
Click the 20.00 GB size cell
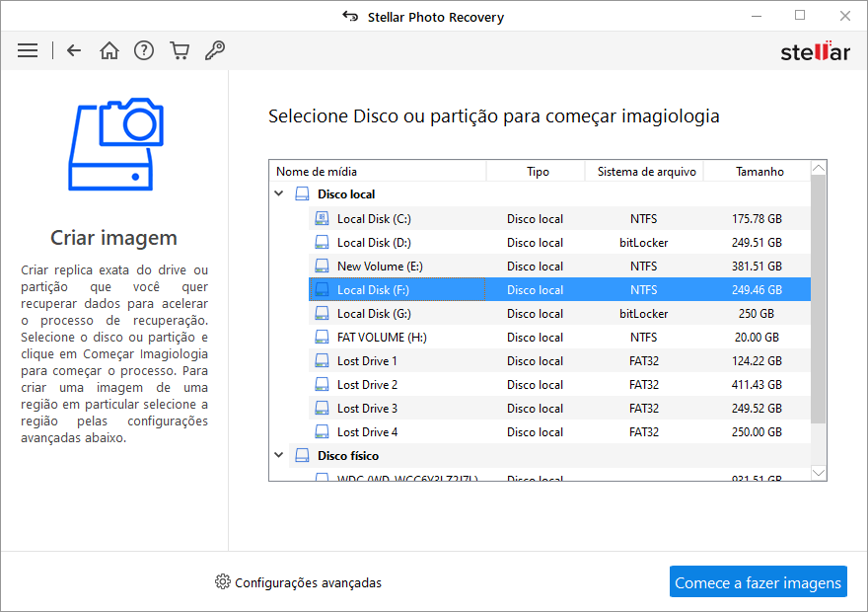pyautogui.click(x=757, y=338)
